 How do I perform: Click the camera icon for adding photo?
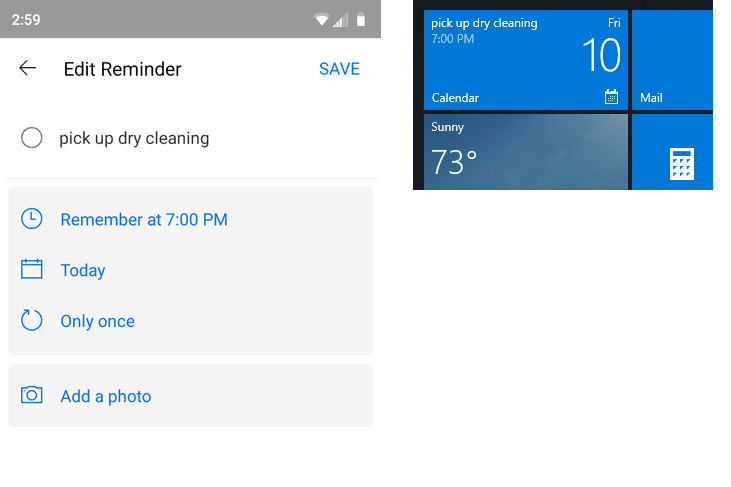[32, 395]
